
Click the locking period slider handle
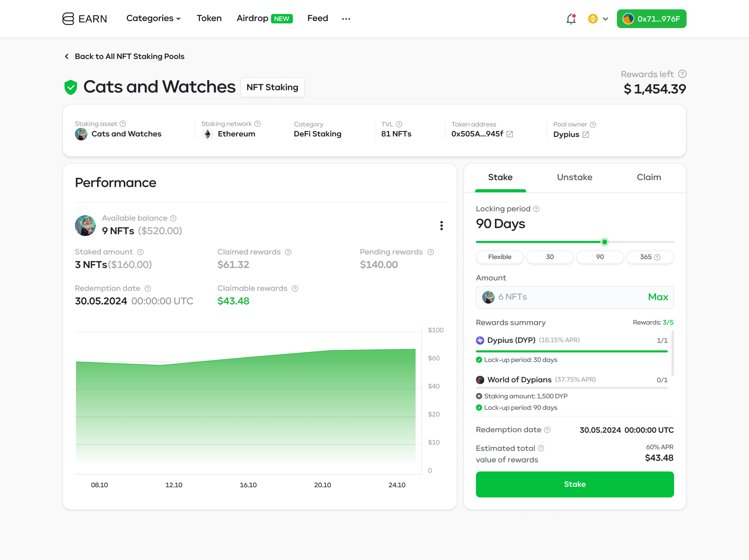[604, 242]
